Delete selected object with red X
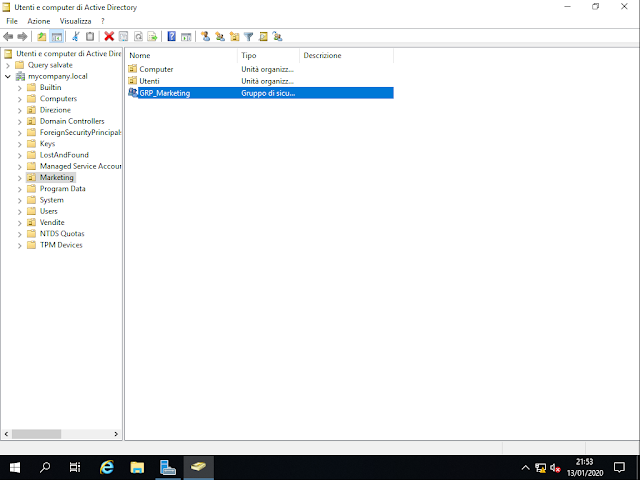This screenshot has height=480, width=640. coord(109,37)
